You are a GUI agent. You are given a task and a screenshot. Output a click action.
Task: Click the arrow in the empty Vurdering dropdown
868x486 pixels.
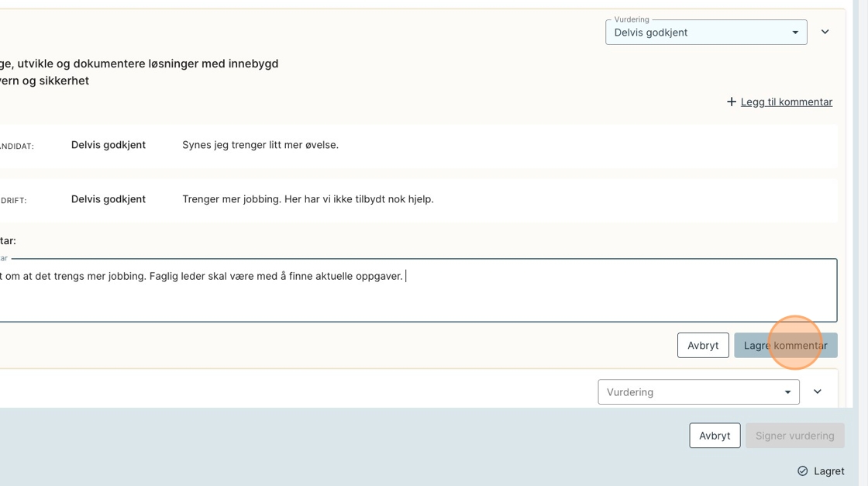[787, 392]
